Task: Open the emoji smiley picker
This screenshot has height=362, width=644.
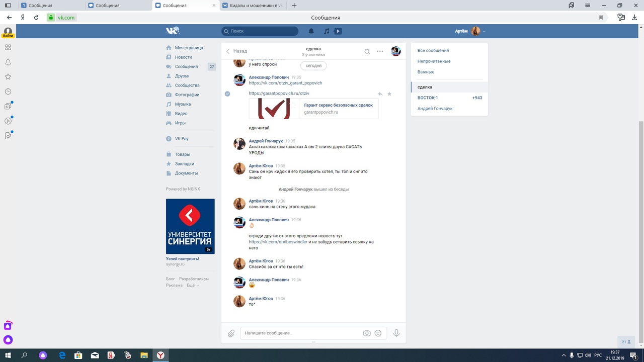Action: (x=378, y=333)
